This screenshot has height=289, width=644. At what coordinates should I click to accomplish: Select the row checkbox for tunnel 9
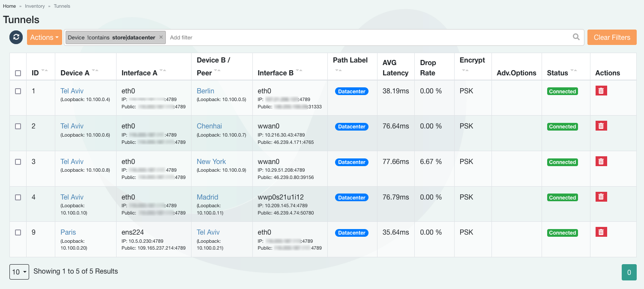click(18, 232)
